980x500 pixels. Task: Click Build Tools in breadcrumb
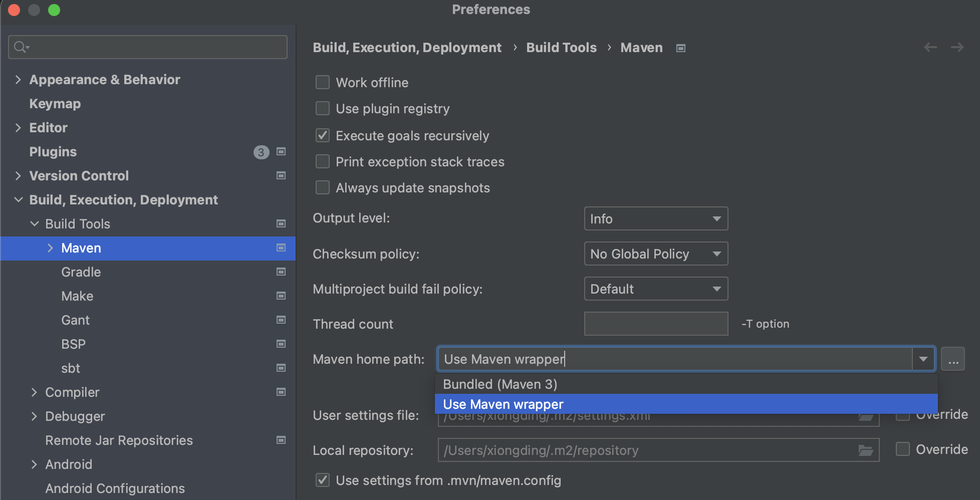tap(561, 48)
